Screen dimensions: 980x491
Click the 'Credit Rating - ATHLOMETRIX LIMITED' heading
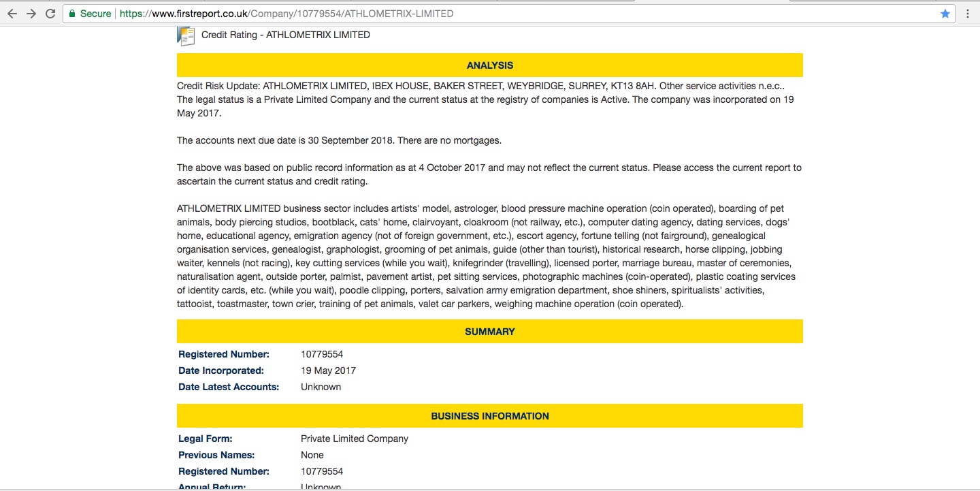coord(286,35)
